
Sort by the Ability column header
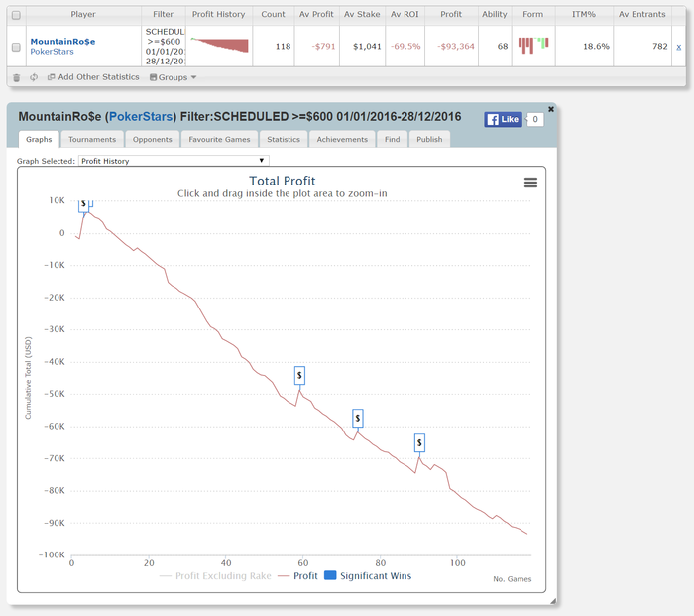495,15
